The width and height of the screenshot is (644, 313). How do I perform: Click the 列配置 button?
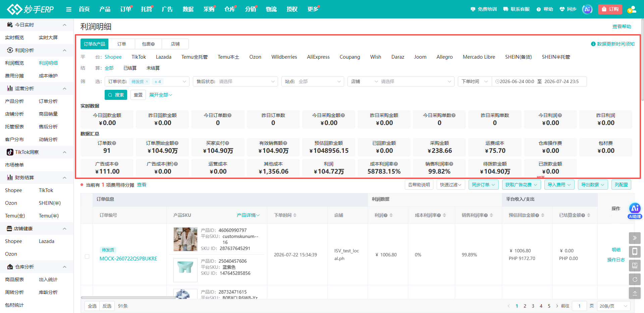621,185
